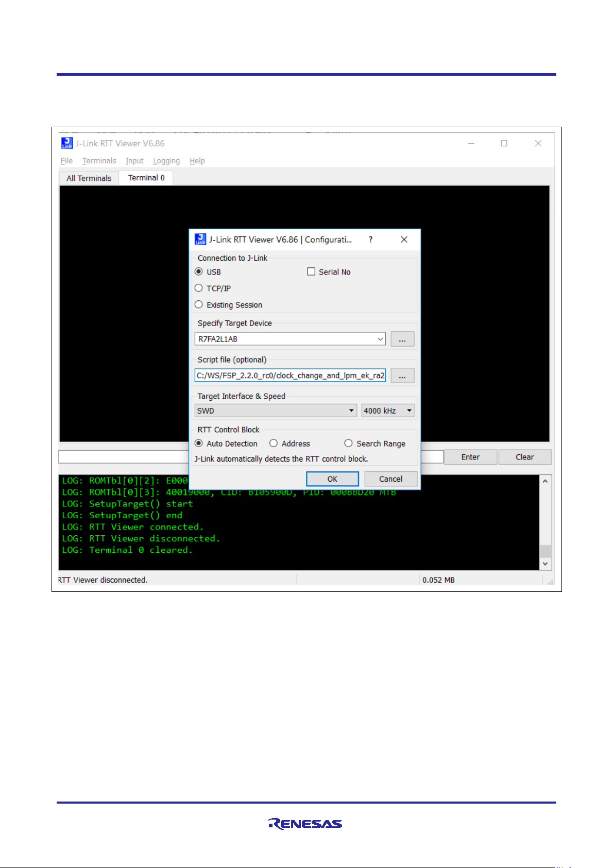
Task: Click the Enter button beside input box
Action: coord(471,457)
